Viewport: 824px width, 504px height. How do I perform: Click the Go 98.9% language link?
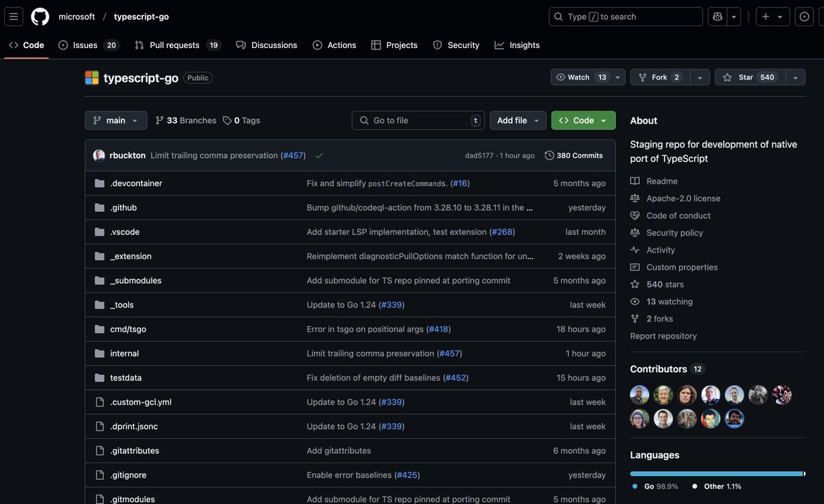coord(655,486)
